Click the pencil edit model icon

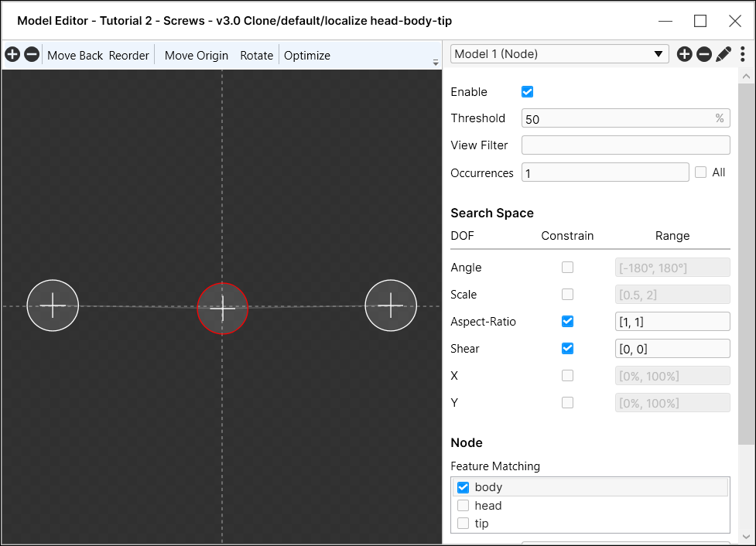click(x=724, y=54)
